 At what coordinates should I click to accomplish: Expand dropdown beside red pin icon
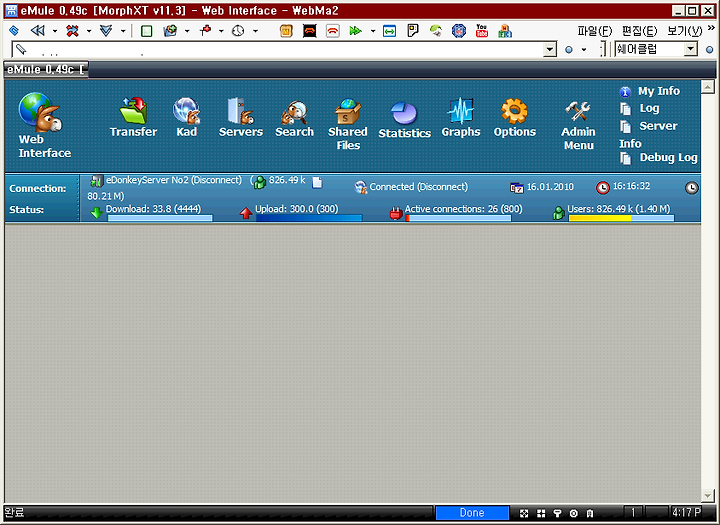221,31
